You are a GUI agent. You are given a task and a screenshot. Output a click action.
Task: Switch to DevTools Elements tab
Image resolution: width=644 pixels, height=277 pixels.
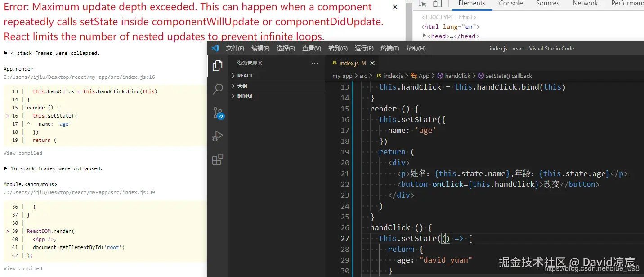click(x=472, y=4)
